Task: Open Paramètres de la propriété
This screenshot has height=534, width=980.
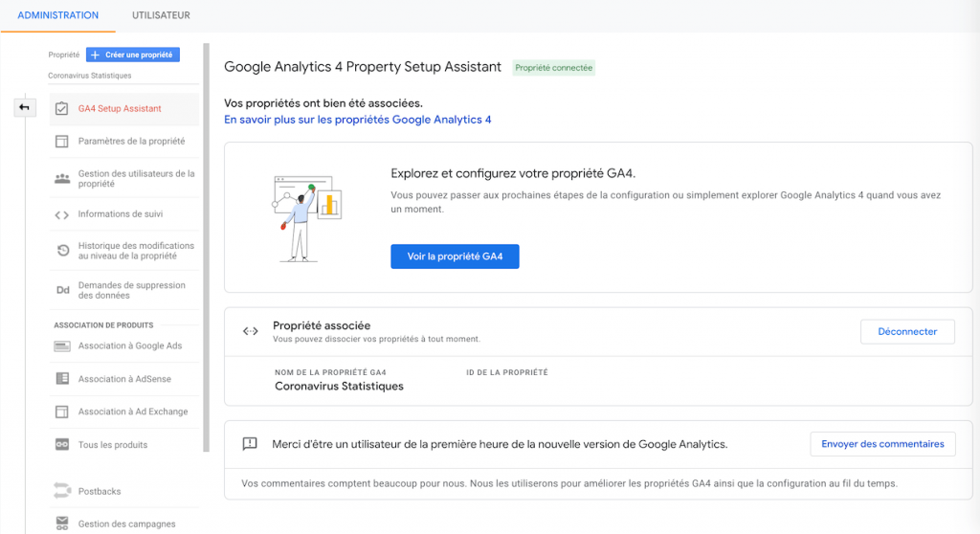Action: pos(124,142)
